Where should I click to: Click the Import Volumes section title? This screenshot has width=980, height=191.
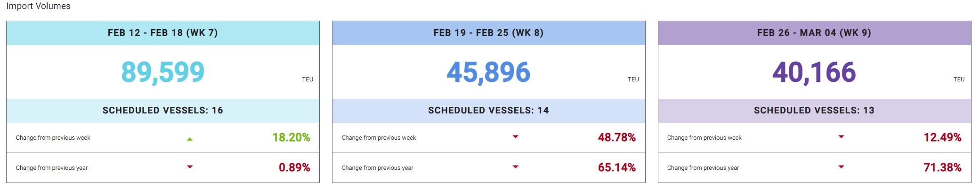[38, 6]
